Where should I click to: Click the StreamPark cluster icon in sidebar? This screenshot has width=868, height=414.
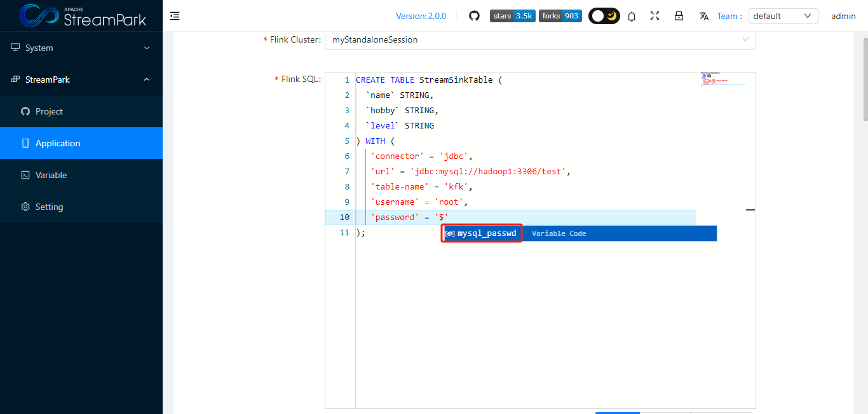pyautogui.click(x=15, y=79)
